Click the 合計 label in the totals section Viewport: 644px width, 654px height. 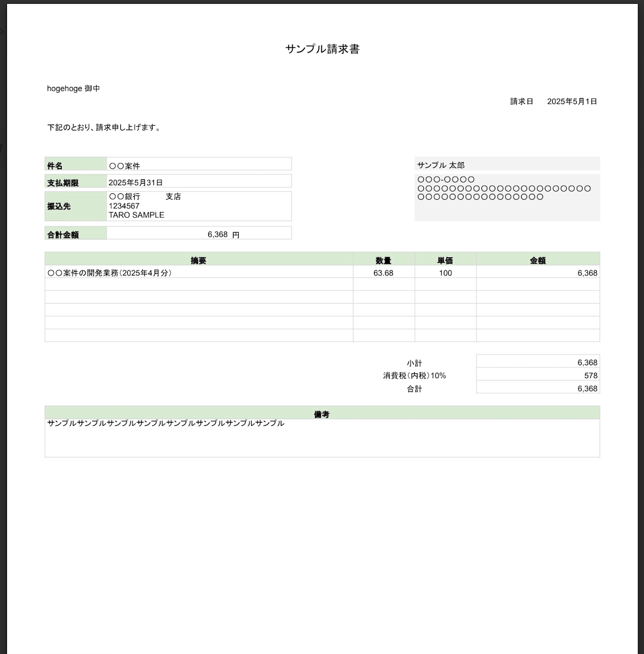(414, 389)
